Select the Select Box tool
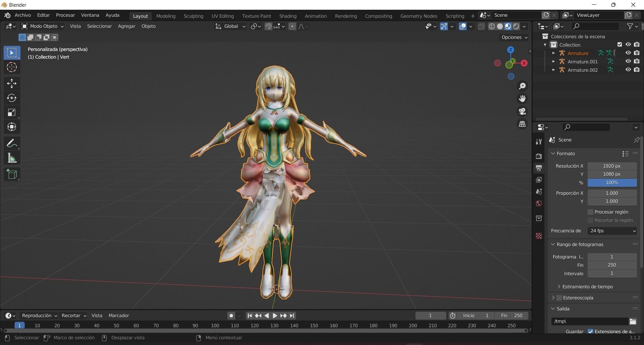 [12, 53]
